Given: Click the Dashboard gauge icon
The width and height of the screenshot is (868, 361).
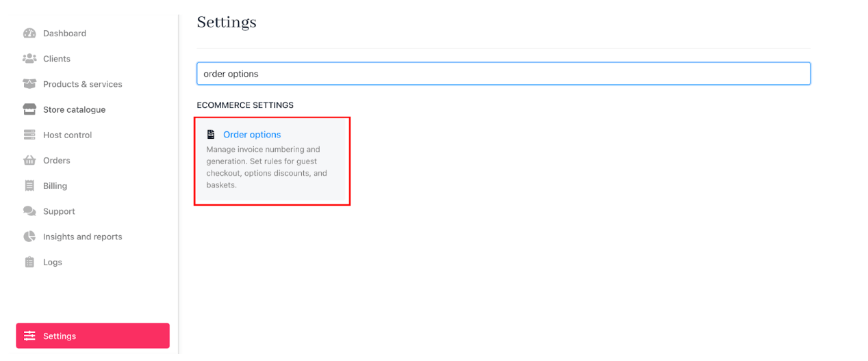Looking at the screenshot, I should pyautogui.click(x=29, y=34).
